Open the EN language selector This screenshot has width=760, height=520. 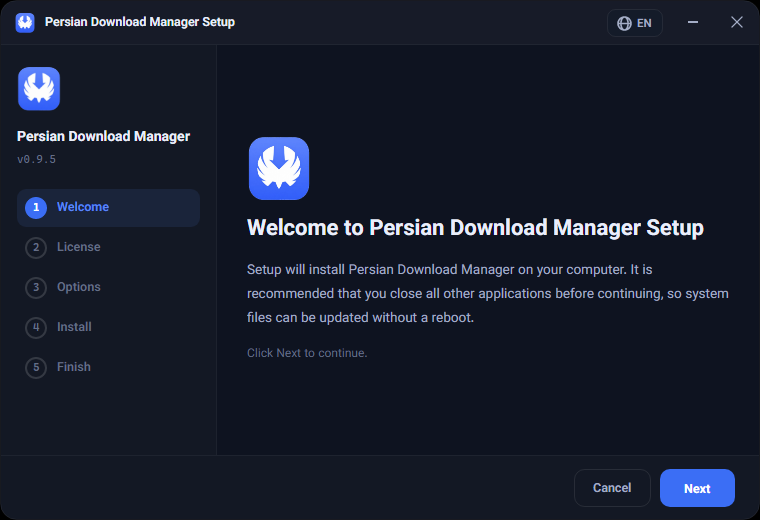[634, 23]
